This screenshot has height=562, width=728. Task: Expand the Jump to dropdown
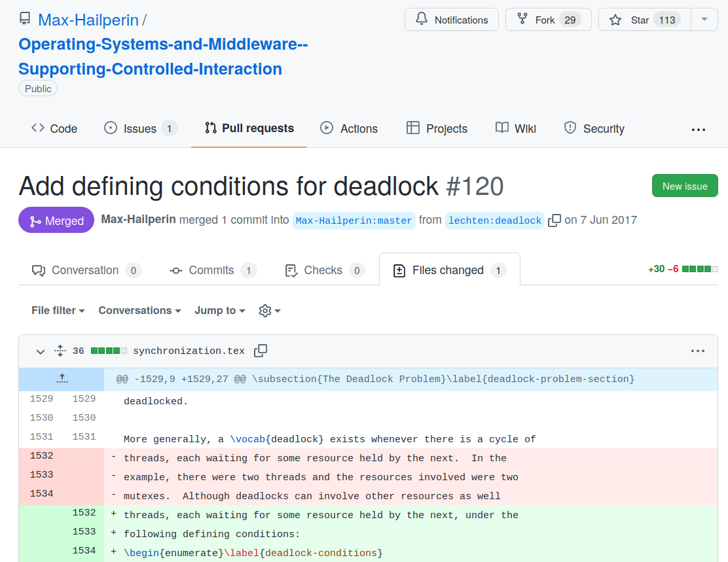[x=219, y=311]
